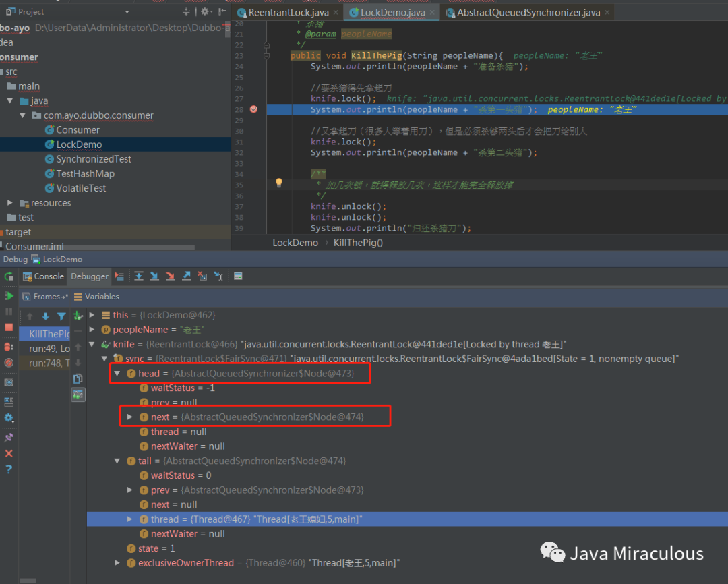Click the thread dump camera icon
Image resolution: width=728 pixels, height=584 pixels.
pos(9,382)
